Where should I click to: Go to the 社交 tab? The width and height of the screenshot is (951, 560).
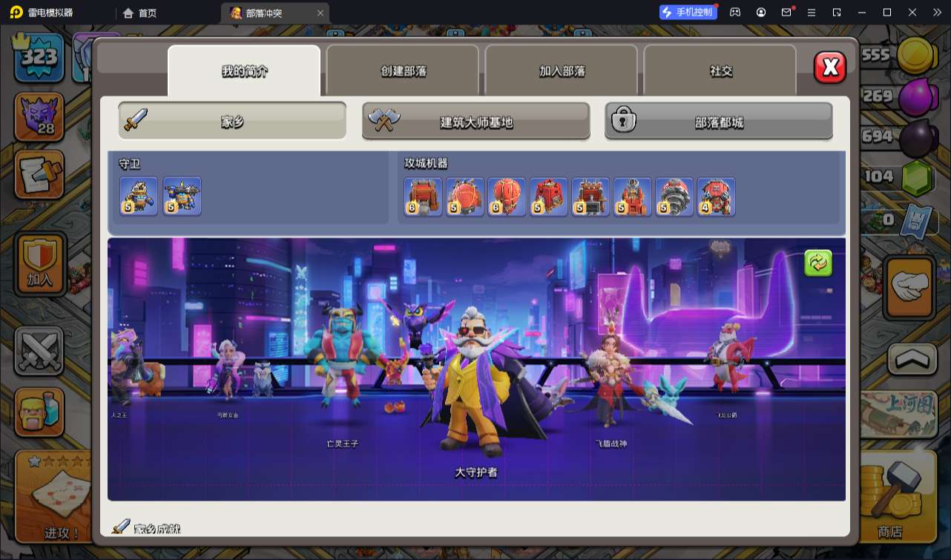[720, 71]
